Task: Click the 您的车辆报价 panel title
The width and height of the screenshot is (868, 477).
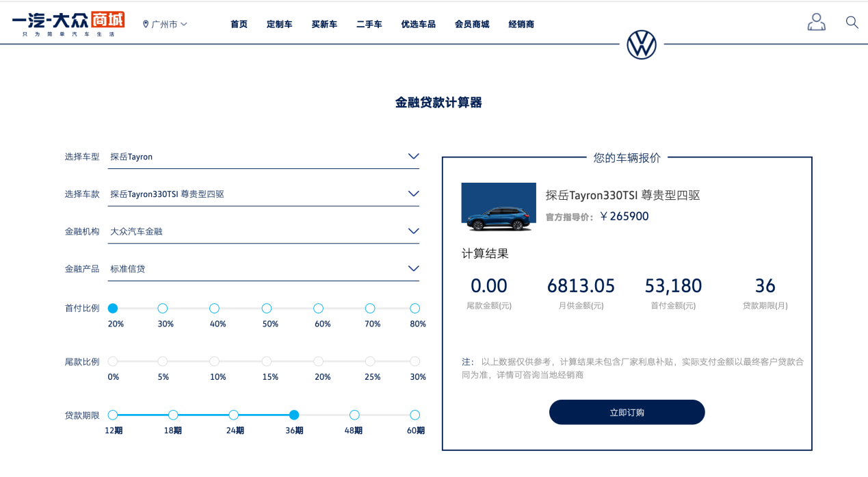Action: pyautogui.click(x=627, y=157)
